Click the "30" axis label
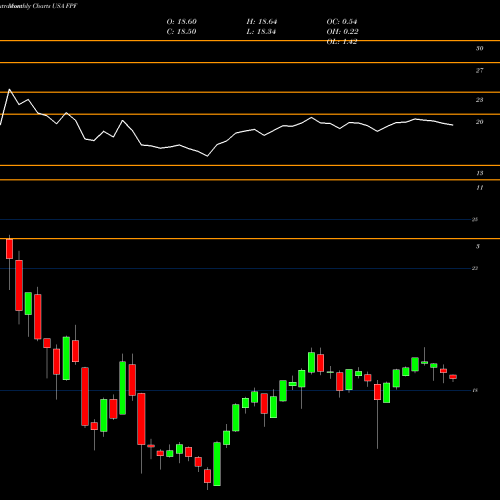Screen dimensions: 500x500 tap(479, 48)
